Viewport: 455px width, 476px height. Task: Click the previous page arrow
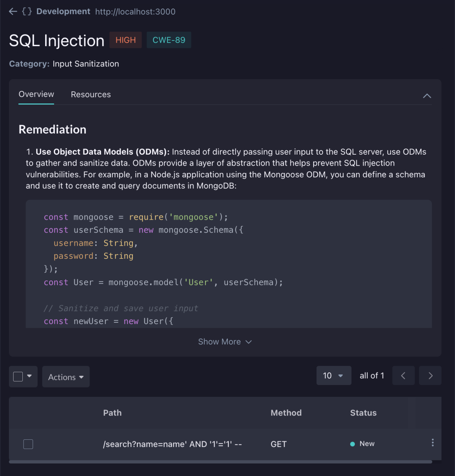403,375
